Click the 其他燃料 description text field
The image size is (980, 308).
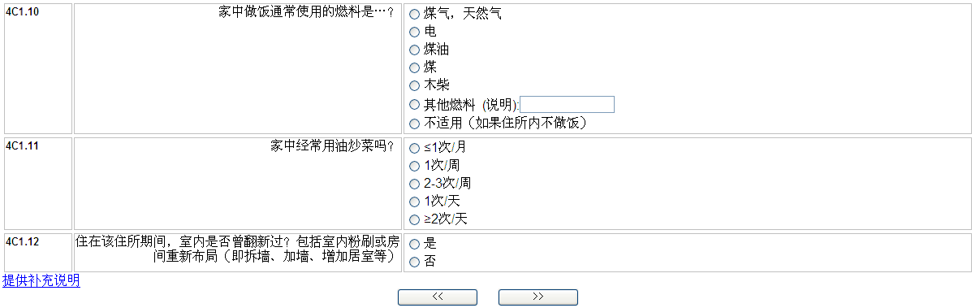[x=567, y=104]
